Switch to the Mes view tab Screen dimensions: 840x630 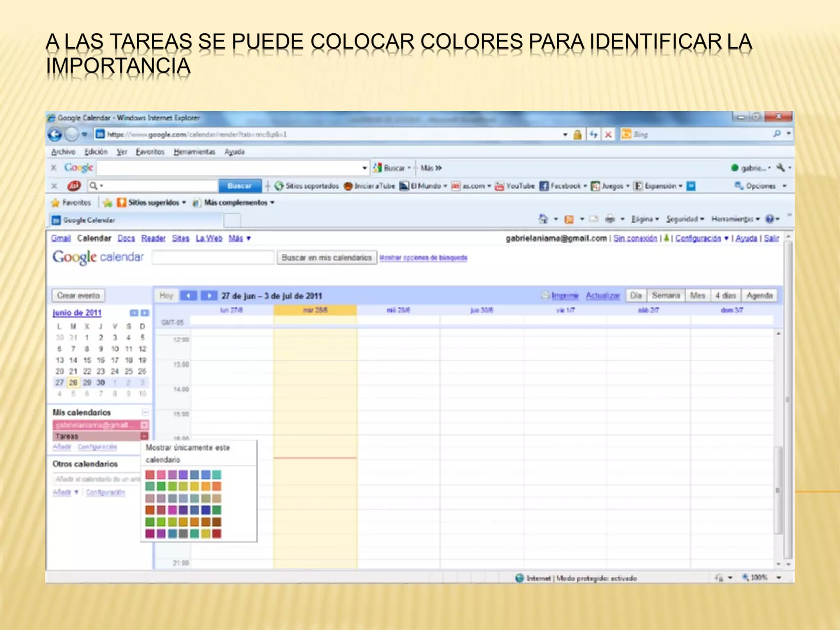point(697,295)
